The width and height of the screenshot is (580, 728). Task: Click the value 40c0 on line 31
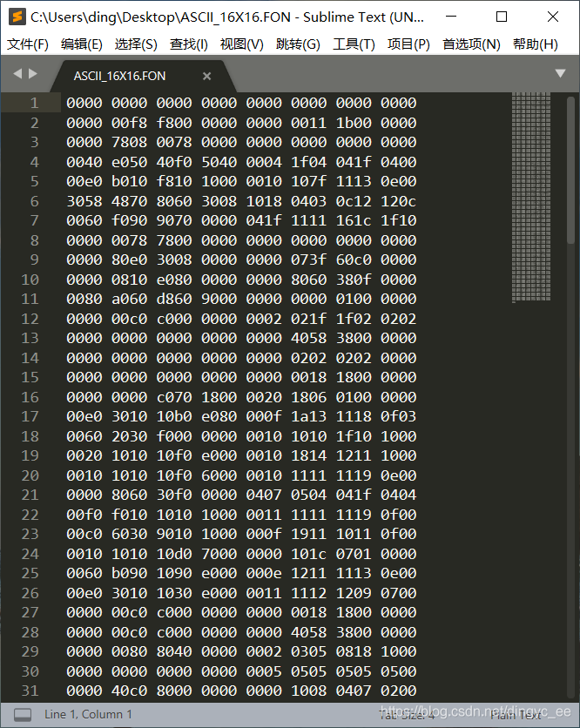[x=129, y=691]
